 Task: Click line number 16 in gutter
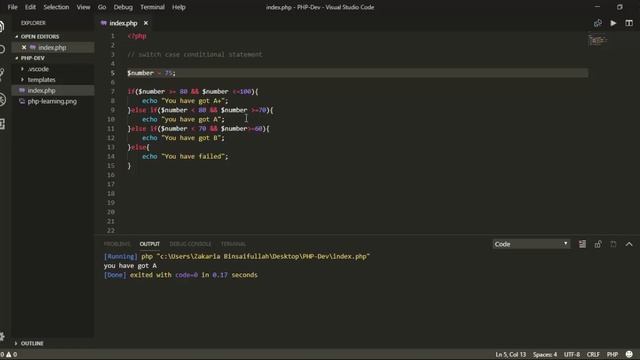tap(111, 175)
